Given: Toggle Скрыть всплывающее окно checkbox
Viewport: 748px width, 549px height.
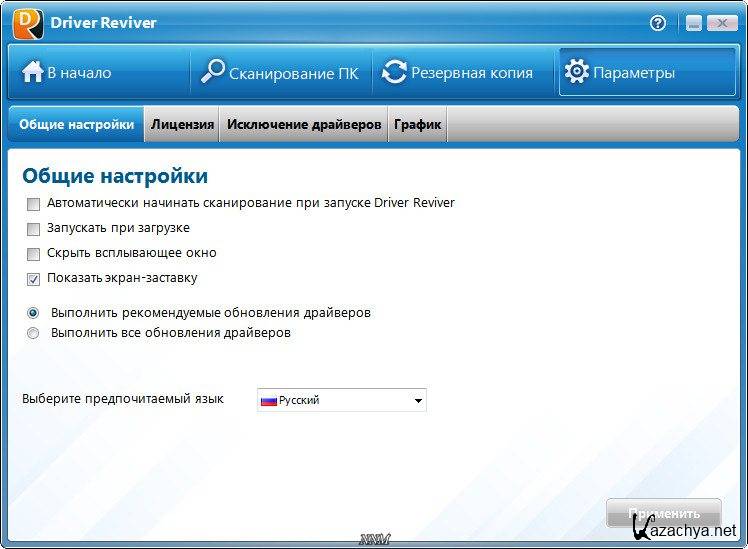Looking at the screenshot, I should (x=34, y=253).
